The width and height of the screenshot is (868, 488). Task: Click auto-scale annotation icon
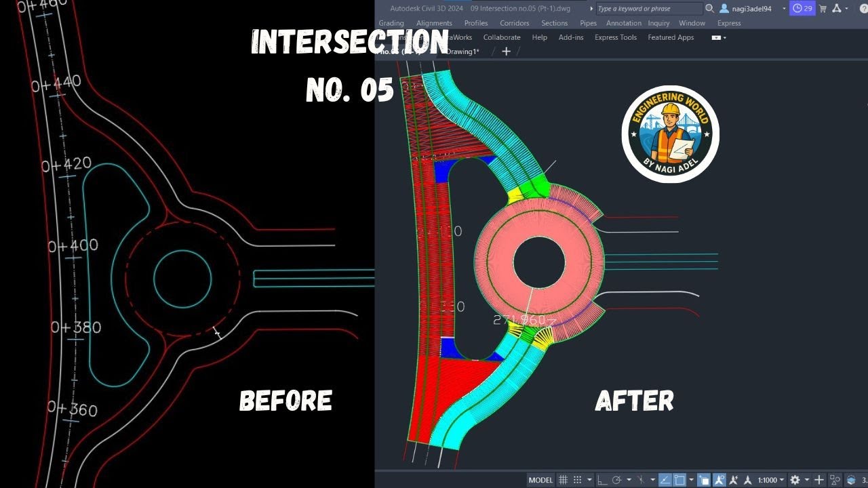click(x=734, y=480)
